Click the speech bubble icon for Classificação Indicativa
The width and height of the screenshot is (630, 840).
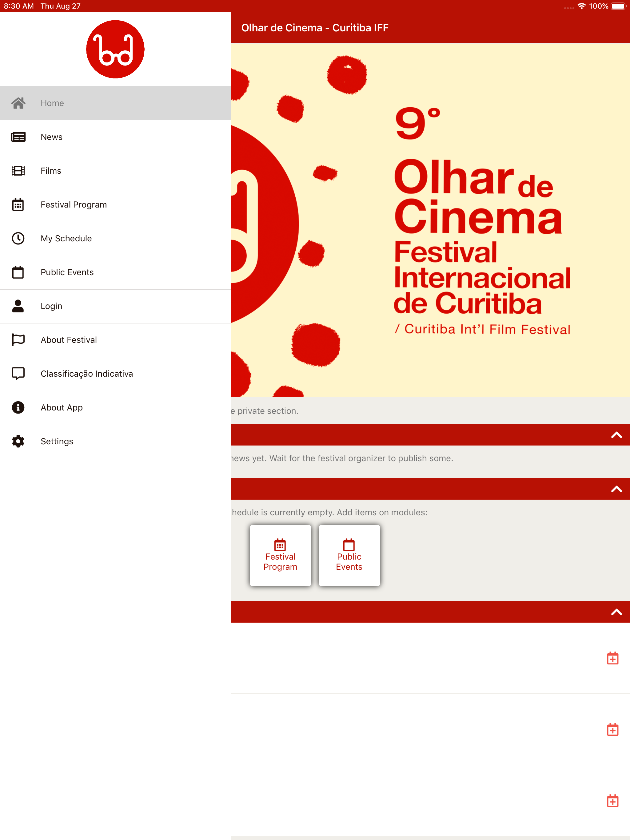[18, 374]
